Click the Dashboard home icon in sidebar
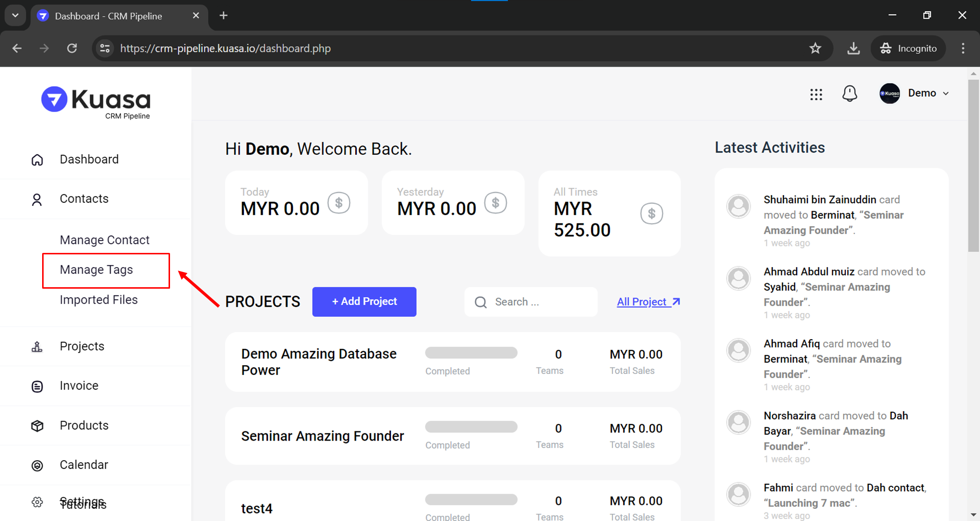 pyautogui.click(x=37, y=160)
